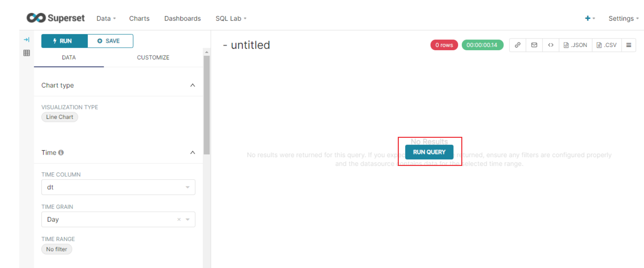Click the control panel vertical scrollbar
The image size is (644, 268).
[207, 104]
